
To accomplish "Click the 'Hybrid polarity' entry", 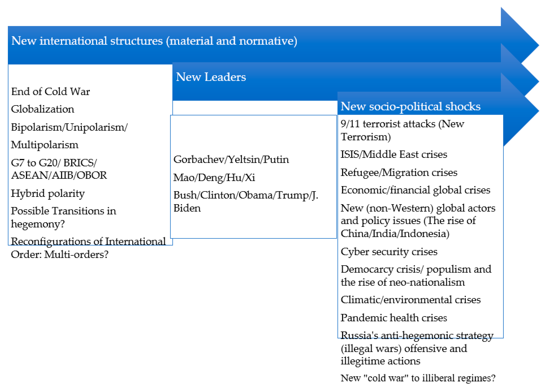I will point(48,194).
